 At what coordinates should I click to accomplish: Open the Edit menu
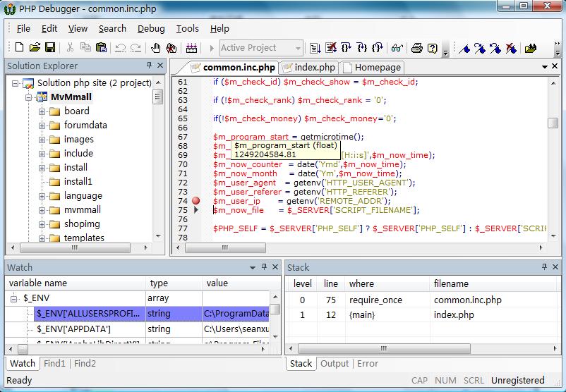(49, 28)
